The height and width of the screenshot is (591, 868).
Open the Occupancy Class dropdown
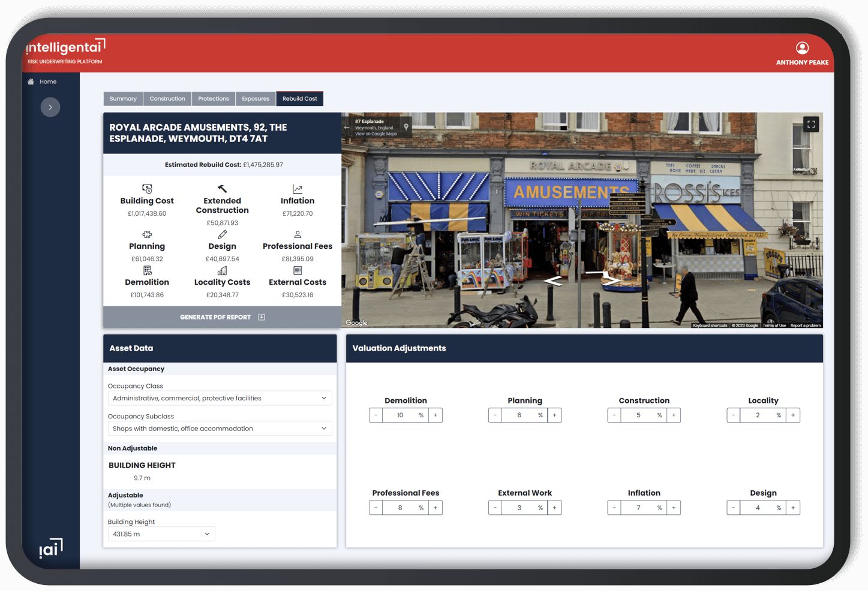[220, 398]
